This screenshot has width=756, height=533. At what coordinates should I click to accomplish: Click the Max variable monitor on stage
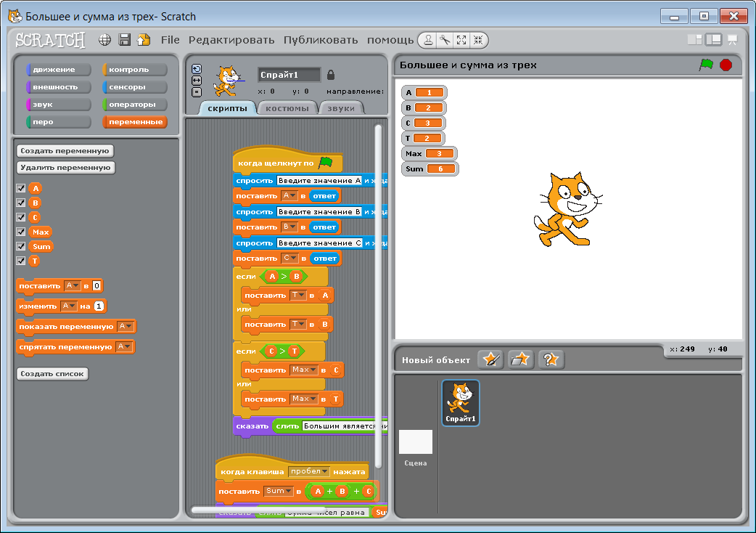tap(429, 153)
